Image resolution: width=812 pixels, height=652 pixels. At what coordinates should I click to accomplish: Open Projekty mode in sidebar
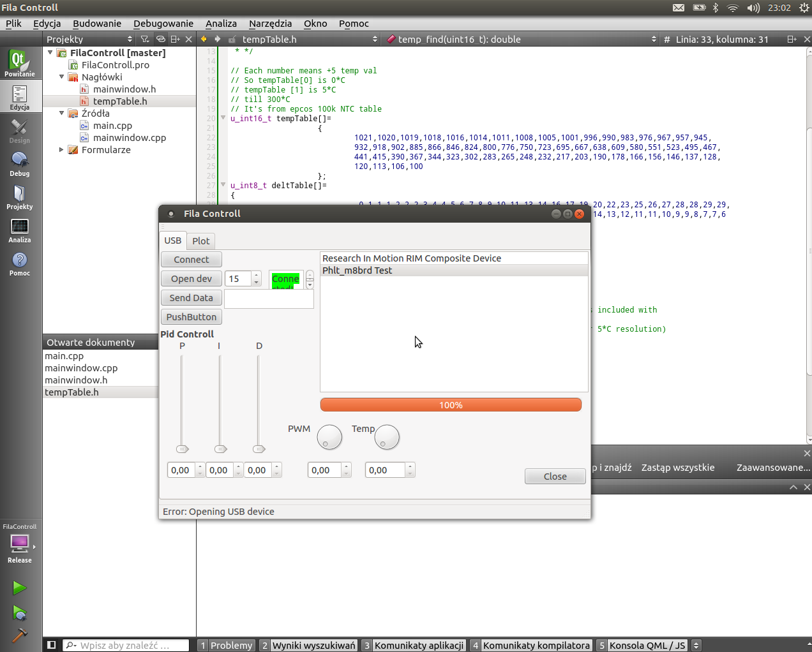coord(20,196)
